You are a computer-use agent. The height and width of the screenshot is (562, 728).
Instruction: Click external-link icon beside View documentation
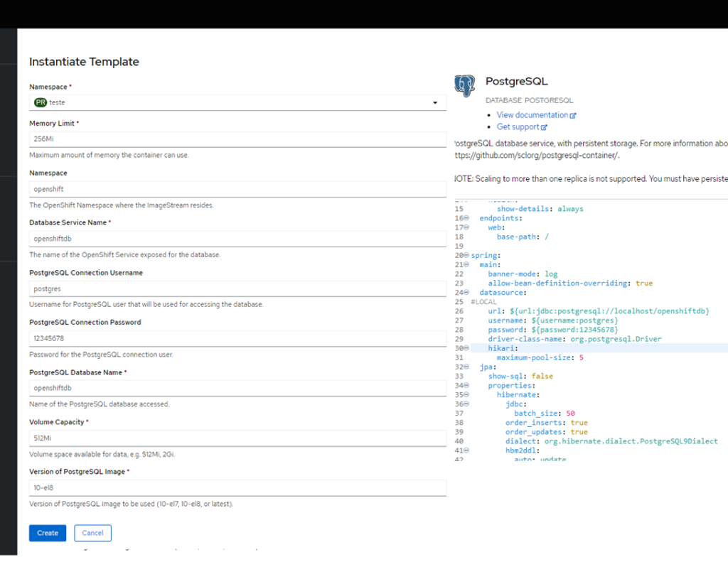point(573,116)
